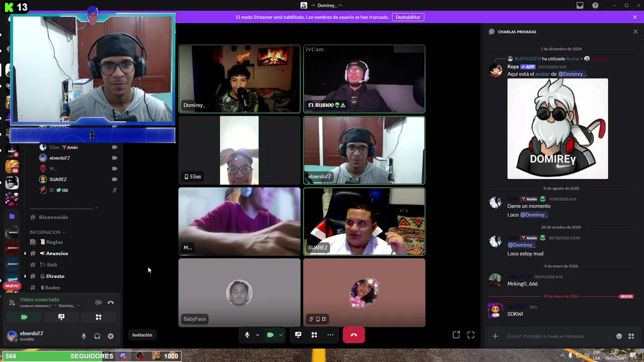The height and width of the screenshot is (362, 644).
Task: Open more options ellipsis in call bar
Action: click(330, 335)
